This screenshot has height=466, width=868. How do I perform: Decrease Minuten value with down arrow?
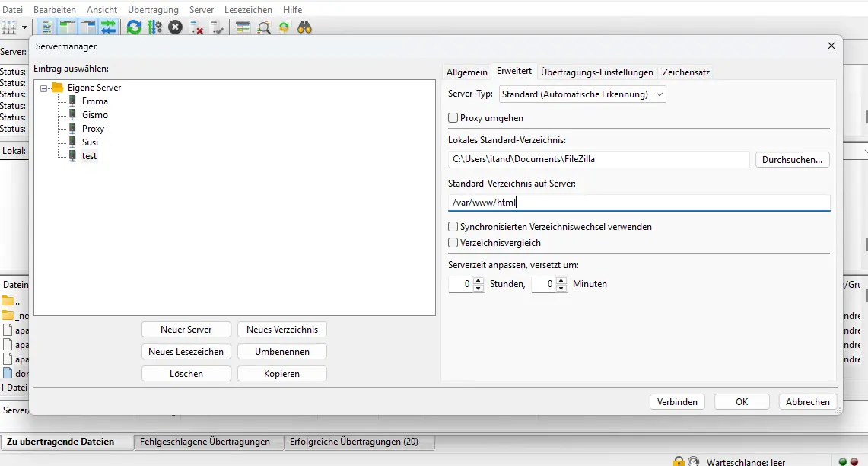pyautogui.click(x=562, y=288)
